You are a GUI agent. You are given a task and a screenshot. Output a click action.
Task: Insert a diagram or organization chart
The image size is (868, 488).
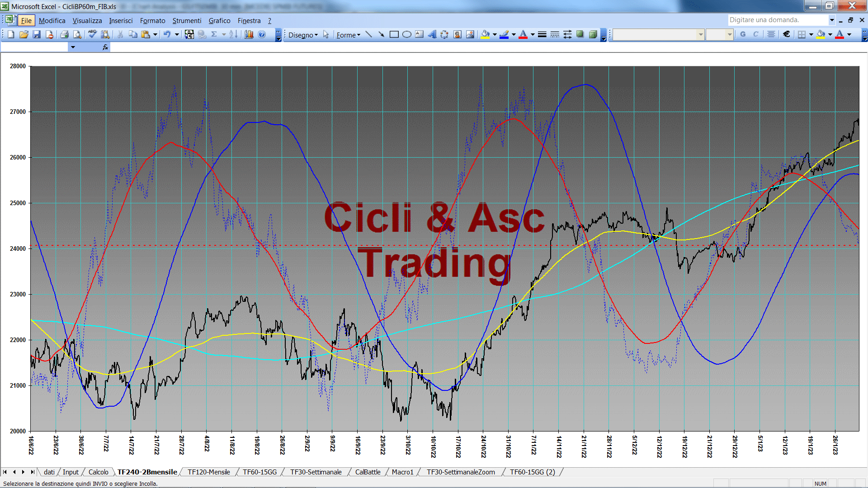click(444, 35)
